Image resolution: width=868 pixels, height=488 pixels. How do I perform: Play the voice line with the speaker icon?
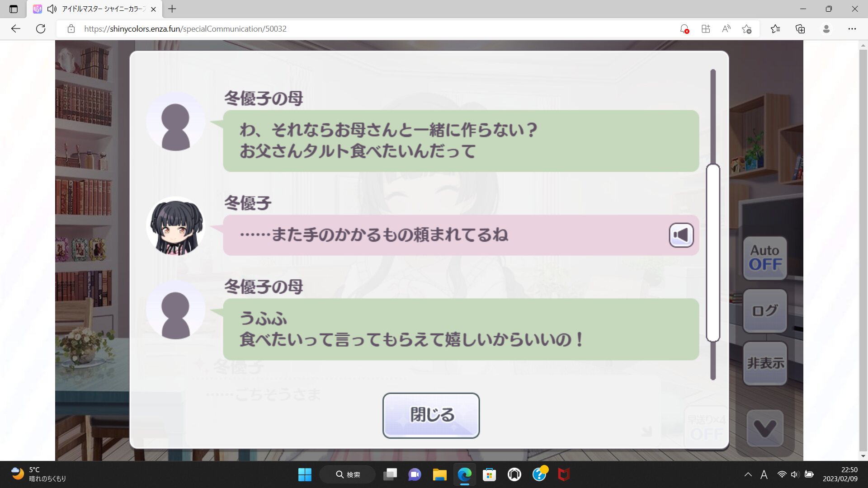click(681, 235)
